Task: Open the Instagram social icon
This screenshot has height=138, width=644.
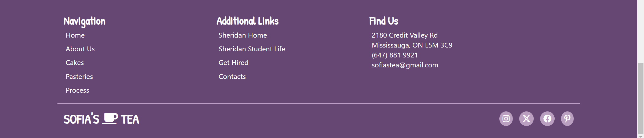Action: [506, 119]
